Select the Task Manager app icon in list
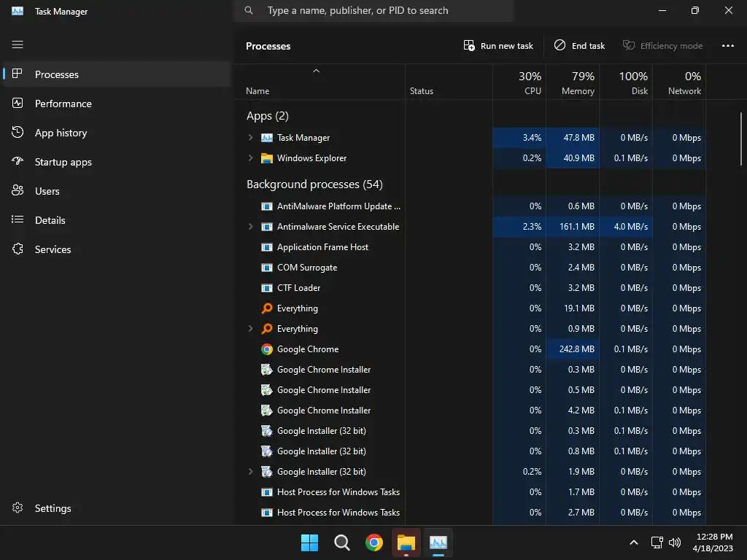747x560 pixels. click(x=267, y=138)
